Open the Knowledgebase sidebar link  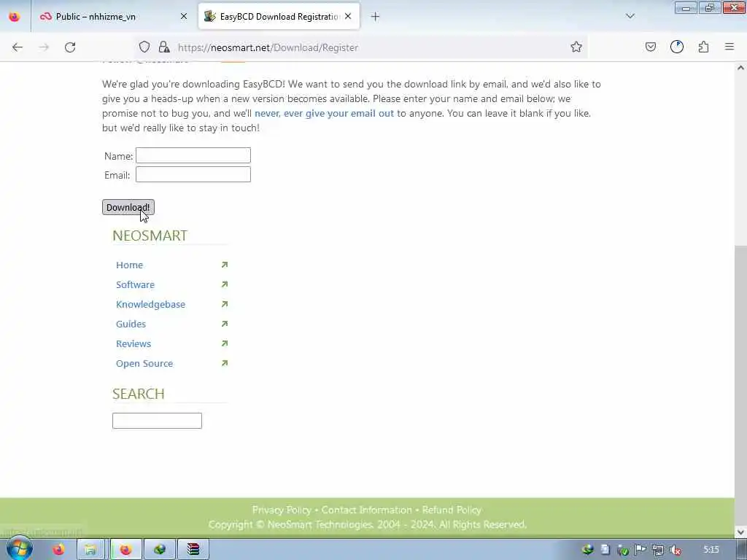click(150, 304)
